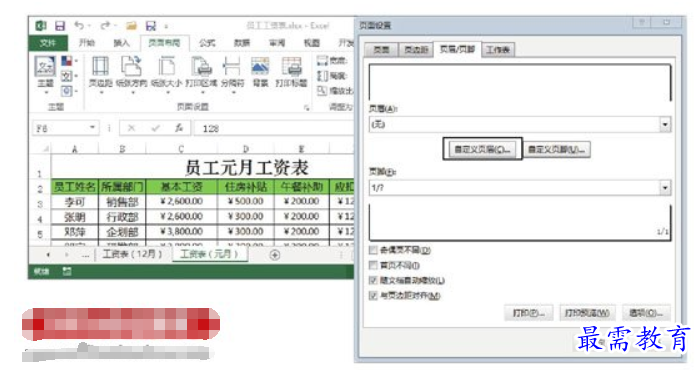Click the formula bar confirm checkmark icon
Image resolution: width=699 pixels, height=370 pixels.
point(155,128)
